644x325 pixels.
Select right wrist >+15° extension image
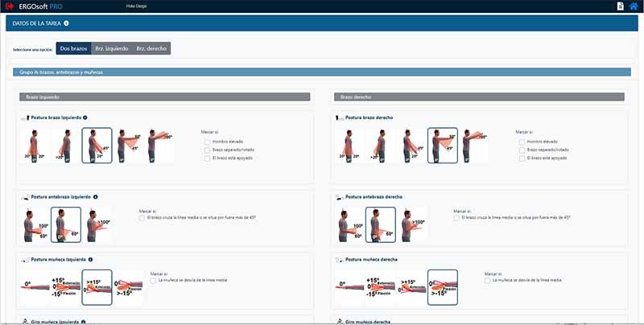(411, 287)
